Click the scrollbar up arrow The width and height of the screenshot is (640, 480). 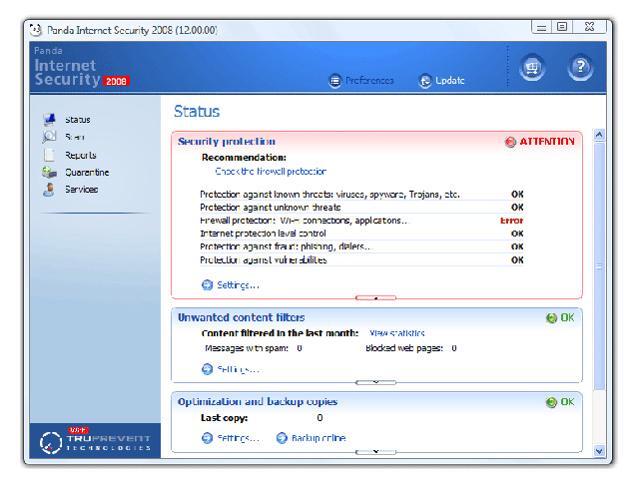(x=599, y=135)
